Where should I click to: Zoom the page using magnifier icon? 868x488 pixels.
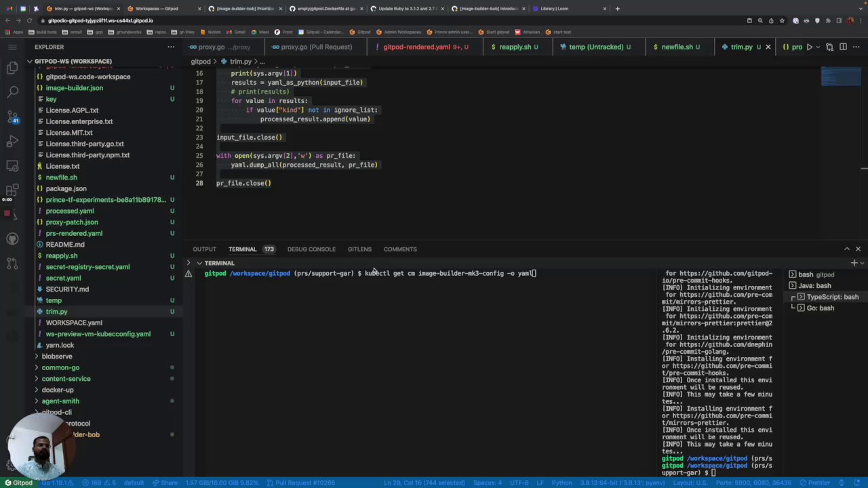tap(760, 20)
